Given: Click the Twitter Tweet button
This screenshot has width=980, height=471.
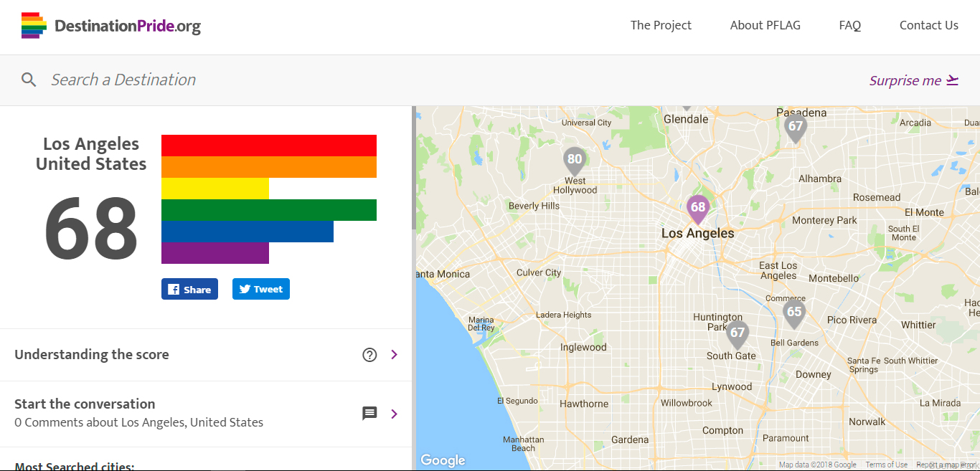Looking at the screenshot, I should (x=261, y=289).
